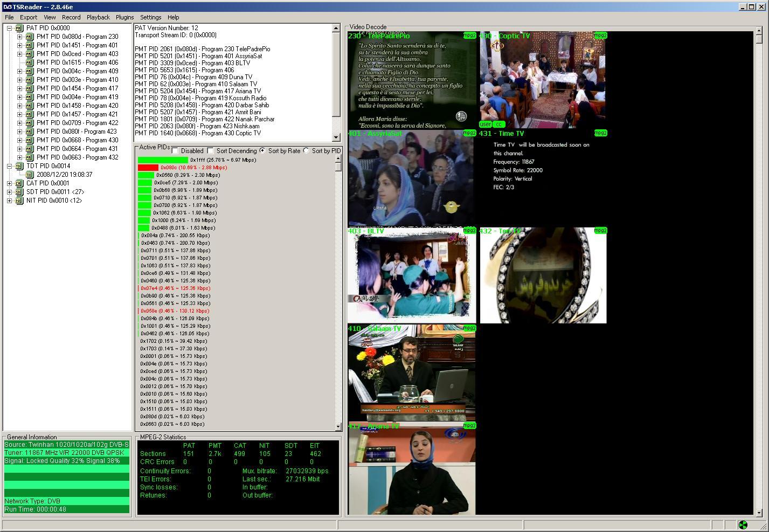The image size is (769, 532).
Task: Expand the CAT PID 0x0001 node
Action: (x=9, y=183)
